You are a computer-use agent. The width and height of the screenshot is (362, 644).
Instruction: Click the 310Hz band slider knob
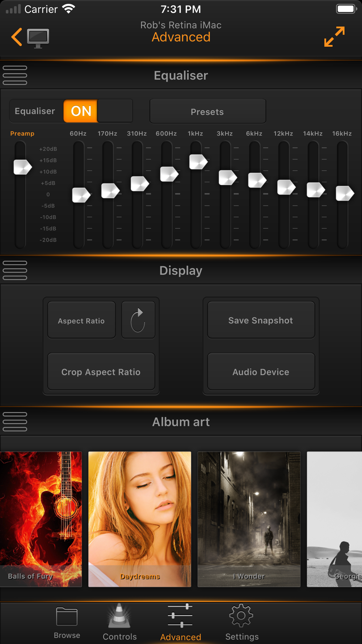coord(140,184)
